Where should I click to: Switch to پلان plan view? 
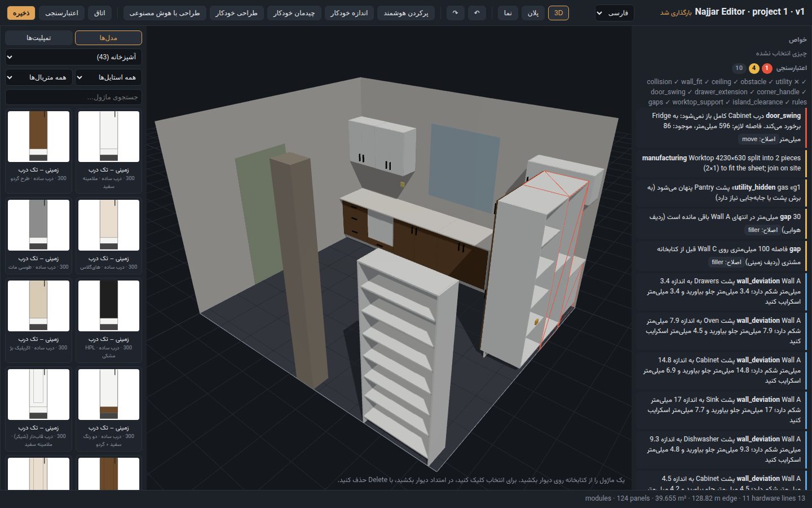[x=533, y=13]
